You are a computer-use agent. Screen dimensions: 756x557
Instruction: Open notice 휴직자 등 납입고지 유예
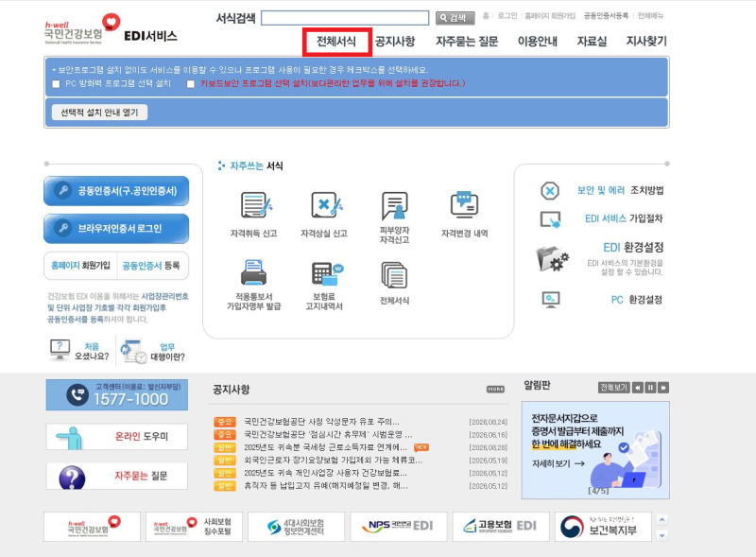coord(326,486)
